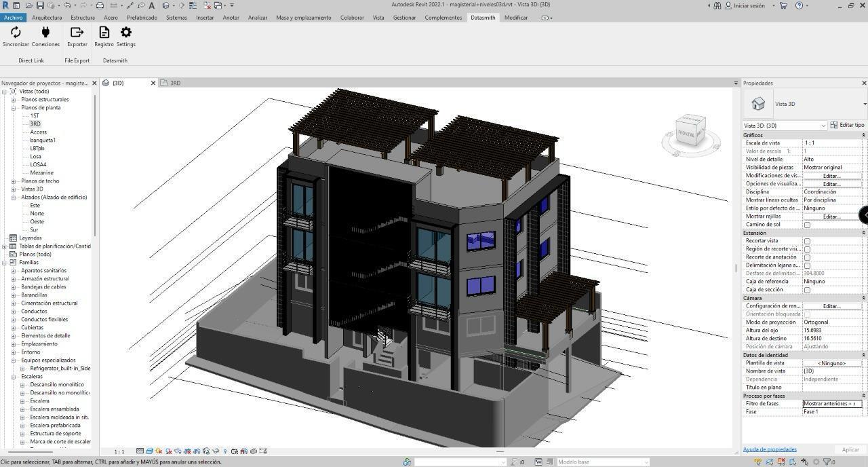868x467 pixels.
Task: Open Conexiones plug icon
Action: (x=45, y=33)
